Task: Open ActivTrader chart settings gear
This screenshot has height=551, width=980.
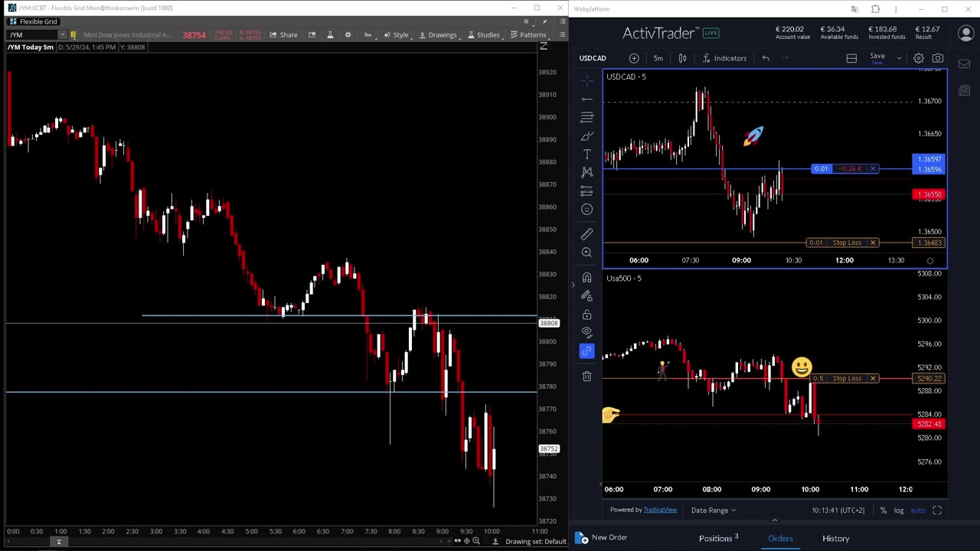Action: [918, 58]
